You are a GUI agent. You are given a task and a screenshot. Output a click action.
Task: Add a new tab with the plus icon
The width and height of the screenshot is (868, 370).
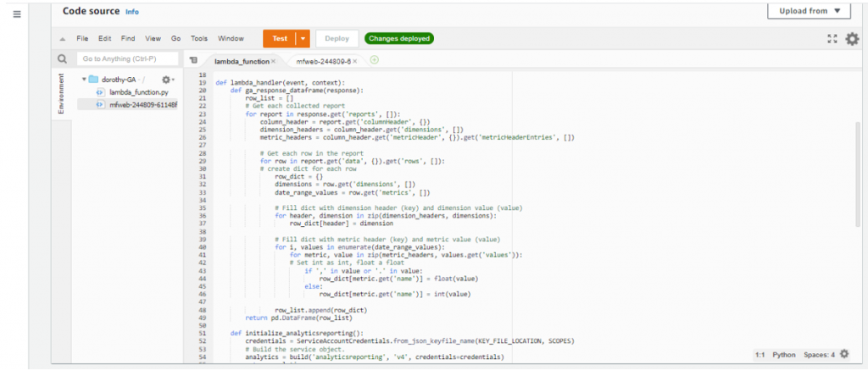click(374, 60)
